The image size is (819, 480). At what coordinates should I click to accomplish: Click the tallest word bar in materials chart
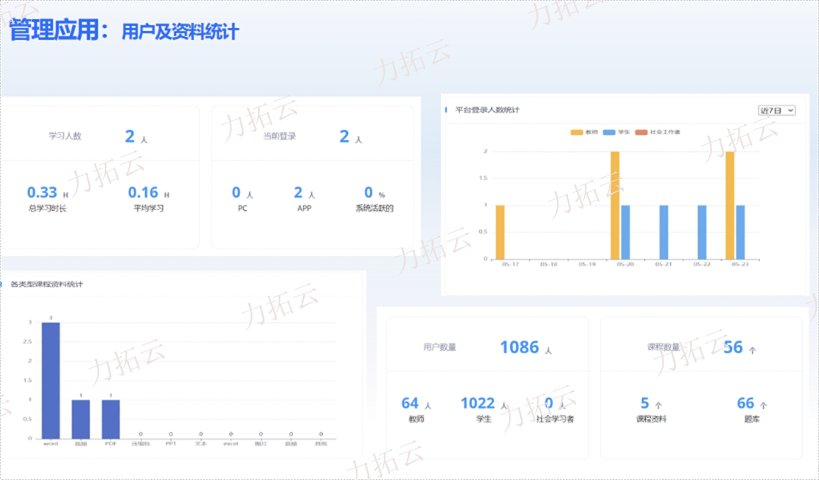click(51, 380)
